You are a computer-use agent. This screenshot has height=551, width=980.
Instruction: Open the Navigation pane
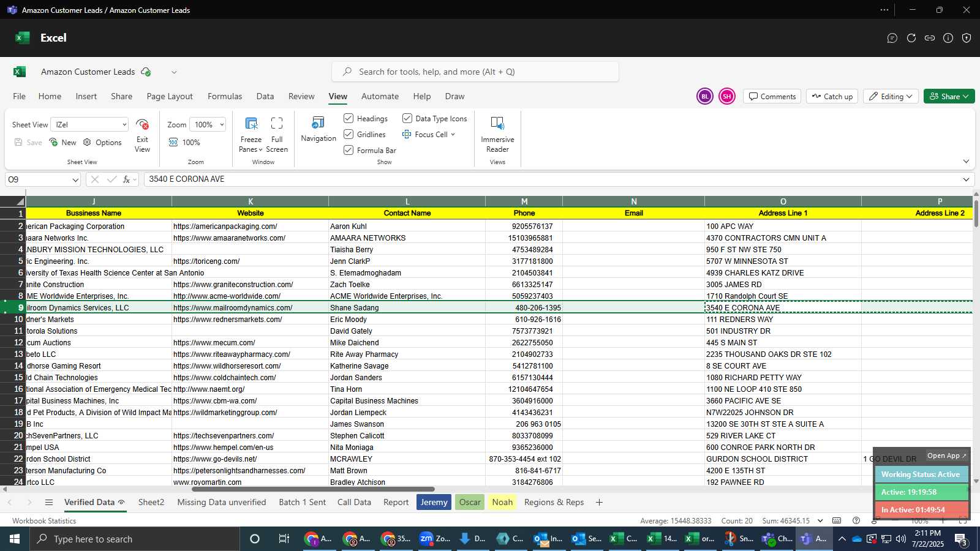tap(318, 129)
